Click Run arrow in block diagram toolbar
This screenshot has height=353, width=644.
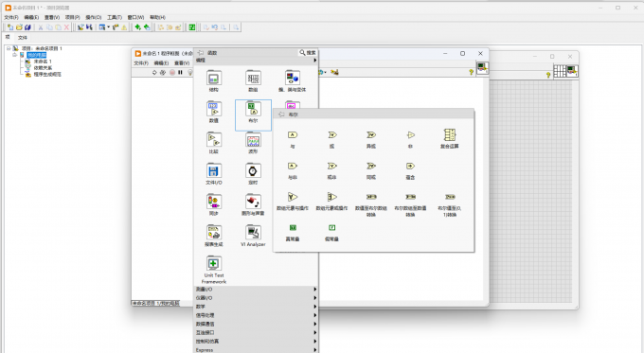click(x=154, y=72)
